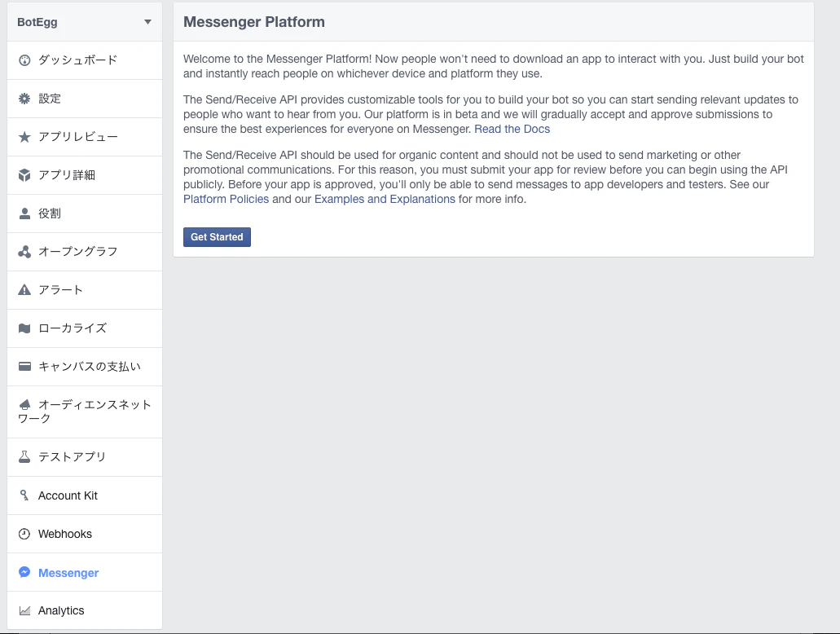Click the settings gear icon
Image resolution: width=840 pixels, height=634 pixels.
(24, 99)
